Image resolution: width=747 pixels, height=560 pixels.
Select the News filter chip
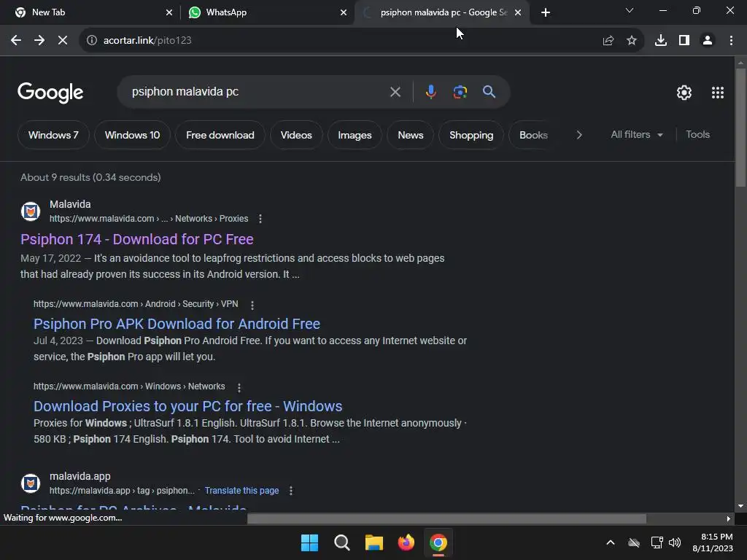pos(411,135)
